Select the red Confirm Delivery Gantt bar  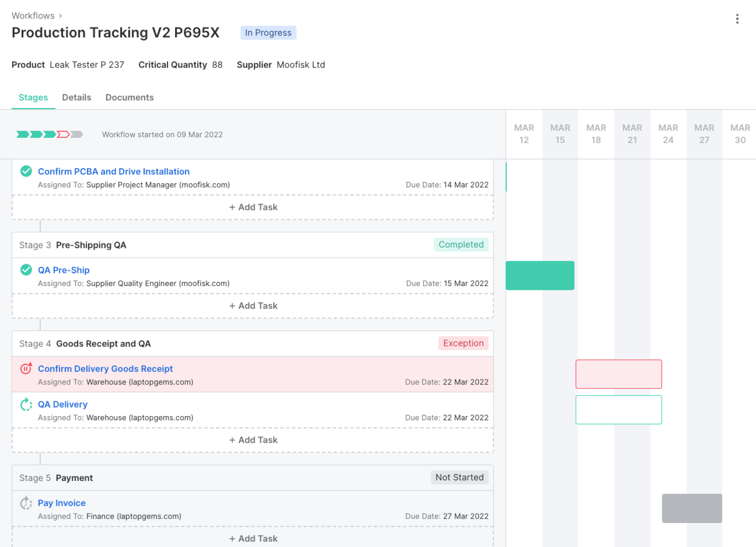tap(618, 374)
